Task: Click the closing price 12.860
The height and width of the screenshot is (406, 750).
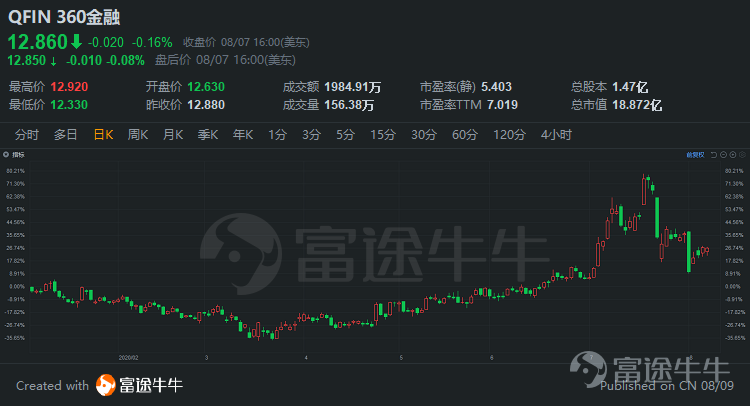Action: pos(37,42)
